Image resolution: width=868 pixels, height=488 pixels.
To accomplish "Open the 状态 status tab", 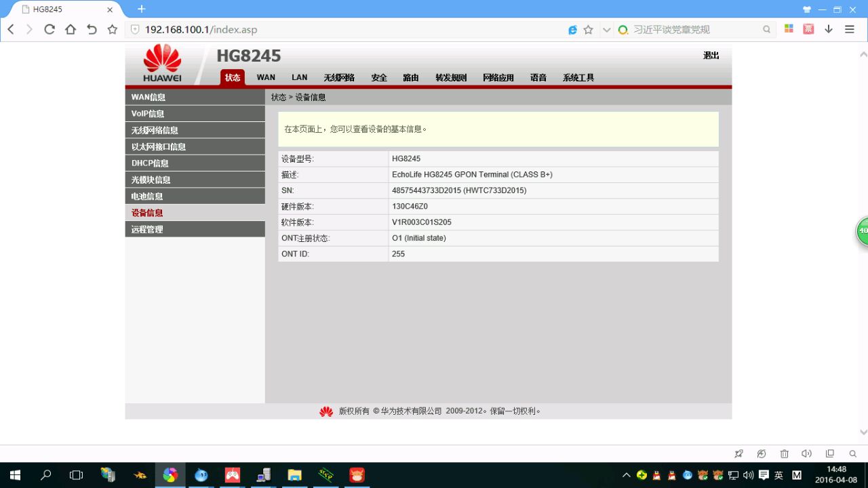I will 233,77.
